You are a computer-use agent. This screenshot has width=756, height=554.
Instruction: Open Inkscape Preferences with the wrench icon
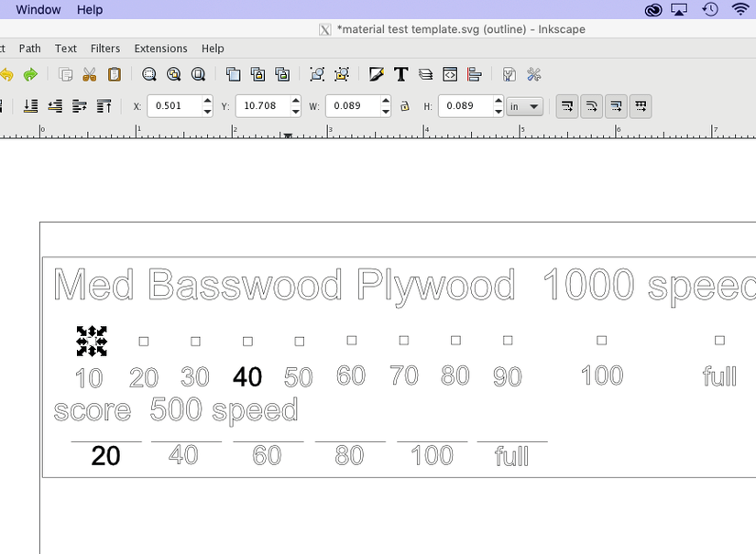tap(534, 74)
